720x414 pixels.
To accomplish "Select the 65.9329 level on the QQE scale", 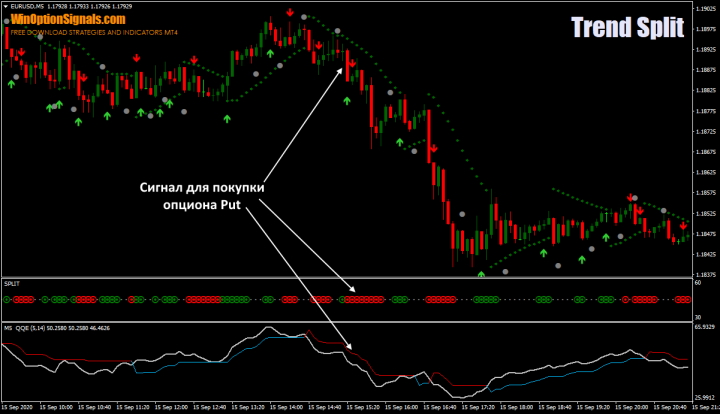I will pyautogui.click(x=704, y=327).
